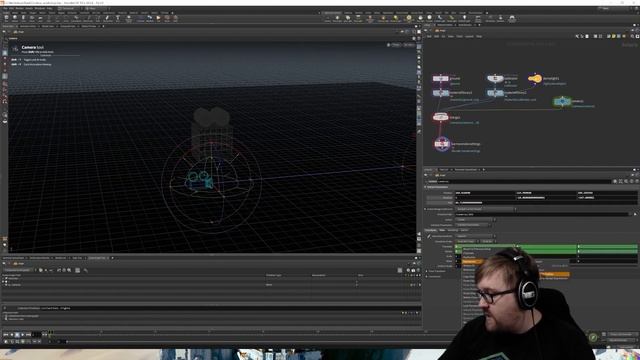Click the Primitive Path input field
Screen dimensions: 640x360
click(542, 214)
